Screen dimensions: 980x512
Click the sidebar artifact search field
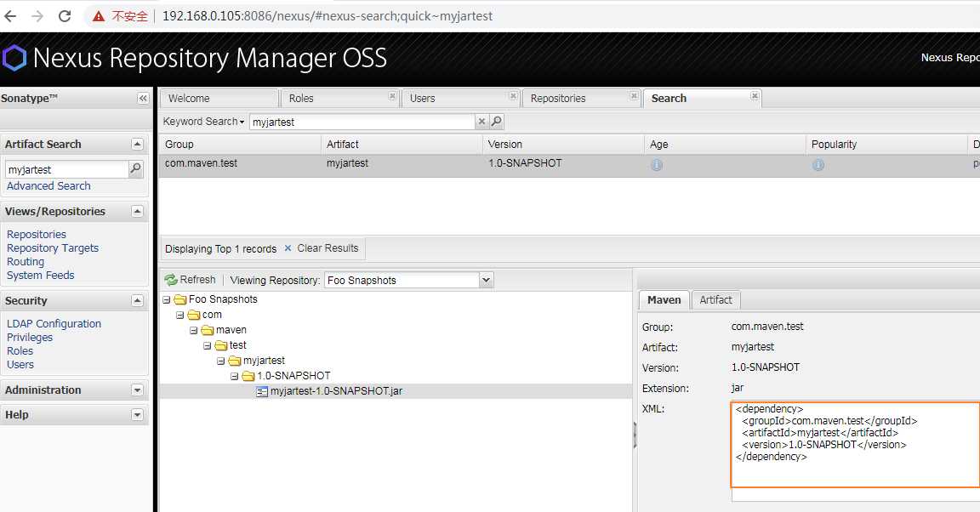click(67, 169)
